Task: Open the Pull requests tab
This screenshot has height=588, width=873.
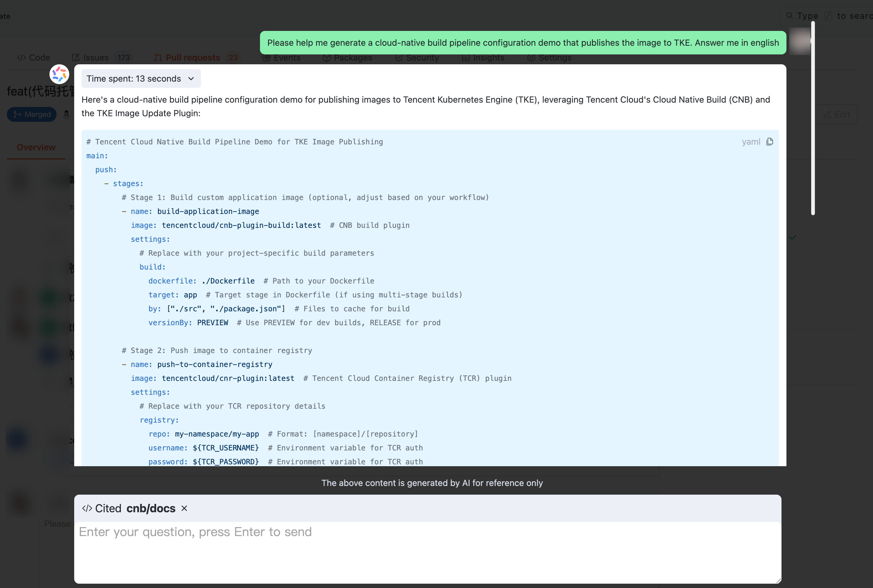Action: coord(192,58)
